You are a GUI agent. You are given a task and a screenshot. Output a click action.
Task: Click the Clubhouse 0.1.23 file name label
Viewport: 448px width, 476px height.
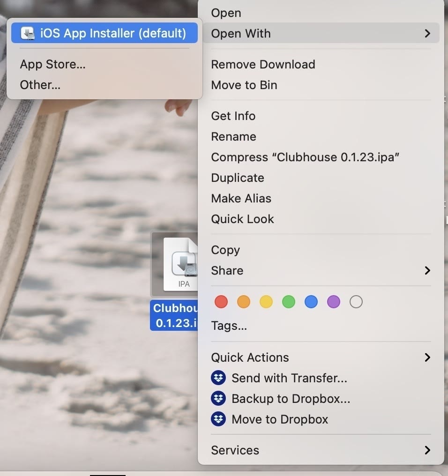175,316
